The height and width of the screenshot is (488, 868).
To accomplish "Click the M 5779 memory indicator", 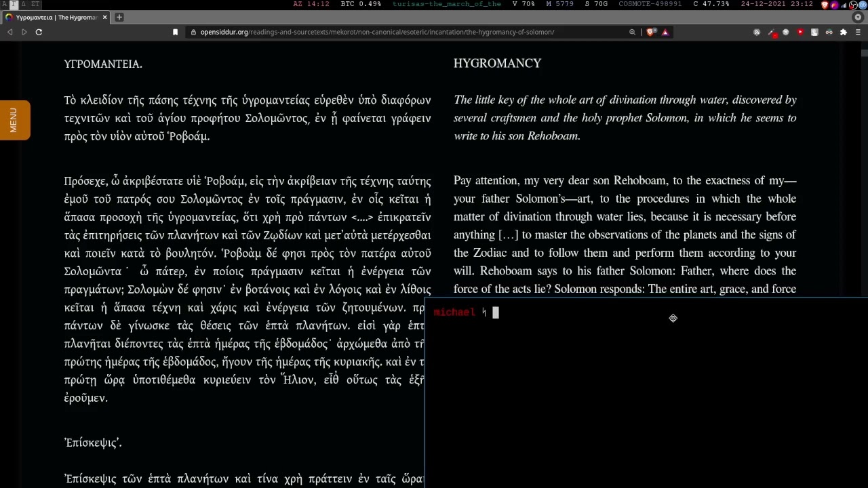I will 559,4.
